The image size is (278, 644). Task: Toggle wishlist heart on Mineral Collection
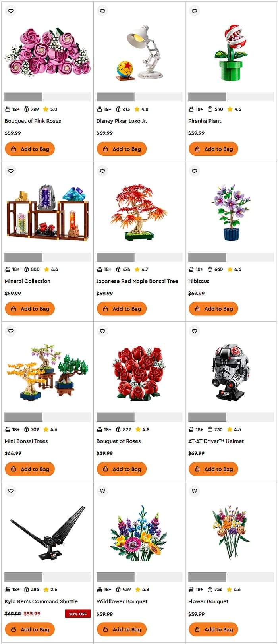(x=11, y=171)
